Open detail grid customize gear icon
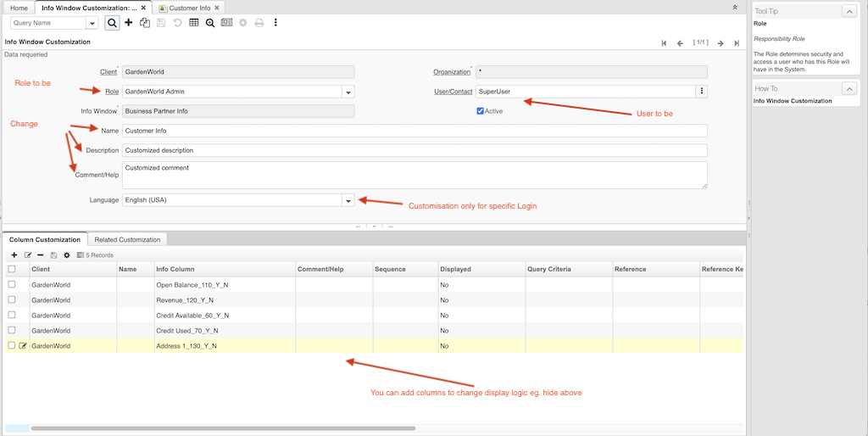Viewport: 868px width, 436px height. point(66,254)
